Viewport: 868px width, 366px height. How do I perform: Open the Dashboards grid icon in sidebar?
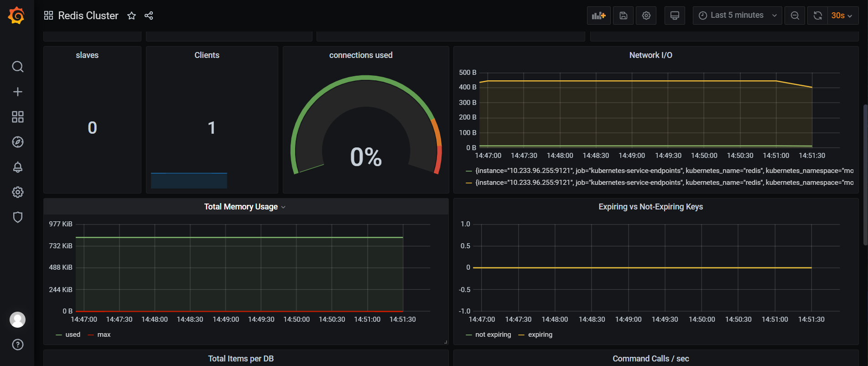pos(17,117)
